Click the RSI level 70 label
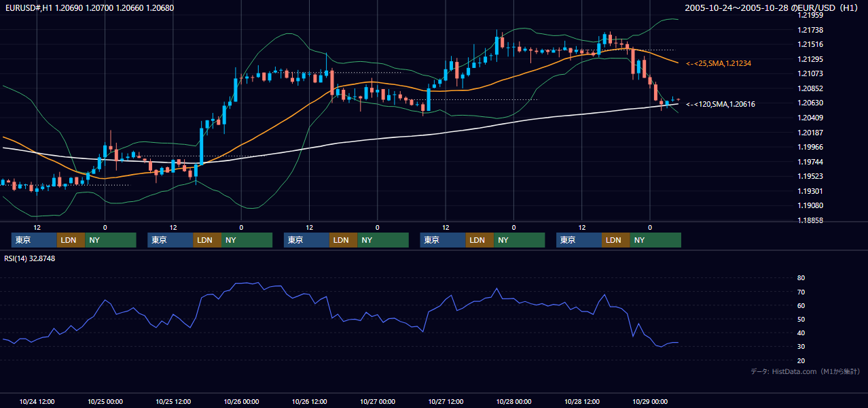 [801, 292]
